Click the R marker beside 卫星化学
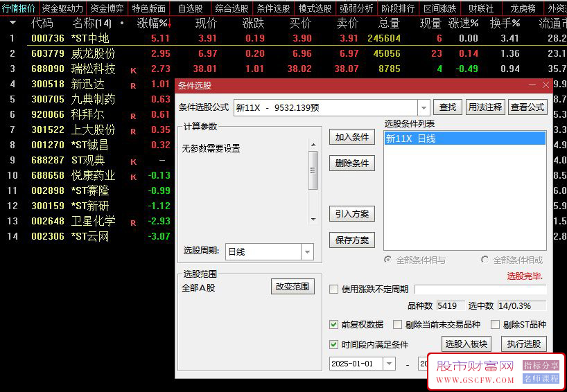This screenshot has height=392, width=567. tap(134, 222)
